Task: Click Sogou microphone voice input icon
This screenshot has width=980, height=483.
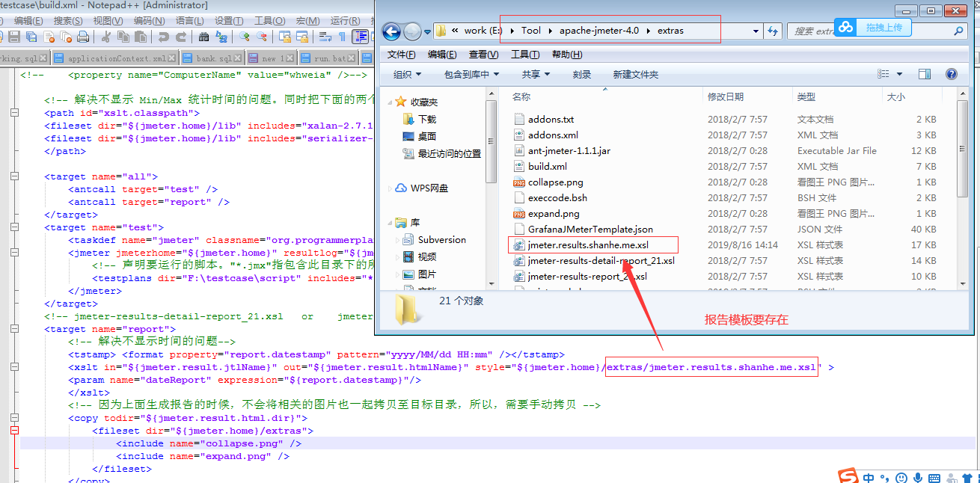Action: click(x=918, y=477)
